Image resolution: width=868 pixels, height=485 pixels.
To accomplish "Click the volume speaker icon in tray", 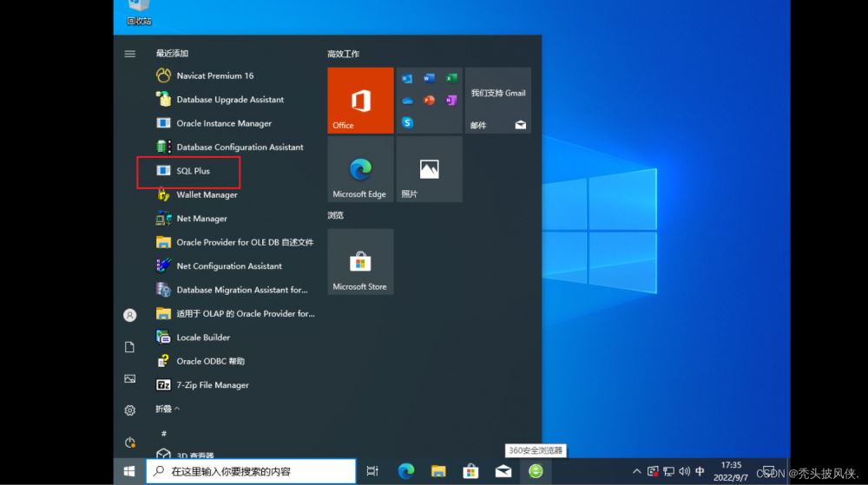I will tap(684, 471).
